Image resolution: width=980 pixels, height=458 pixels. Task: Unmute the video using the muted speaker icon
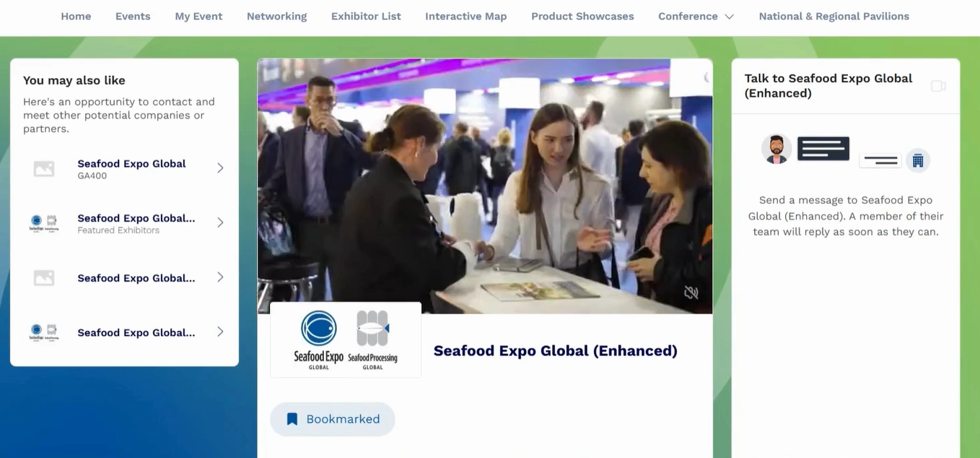click(691, 293)
